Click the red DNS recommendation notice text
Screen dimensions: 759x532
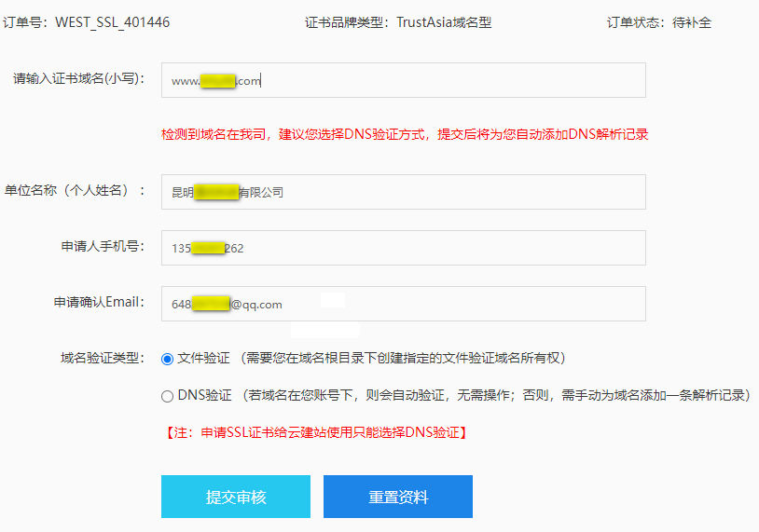pyautogui.click(x=405, y=134)
